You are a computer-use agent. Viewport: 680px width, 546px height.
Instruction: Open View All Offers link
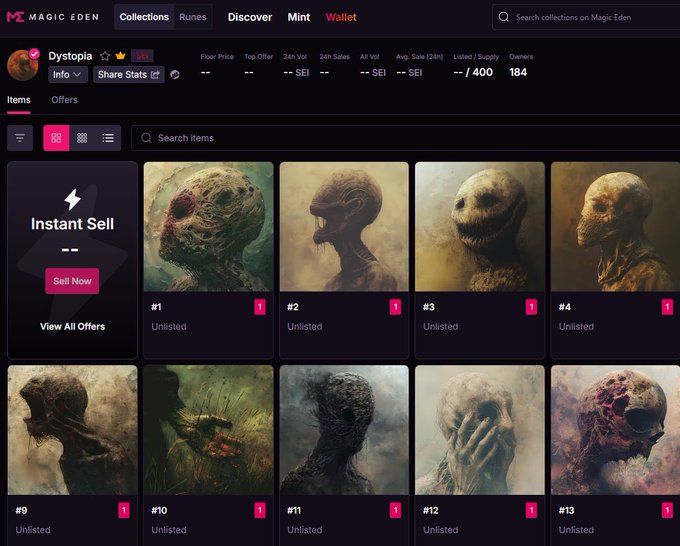(x=72, y=327)
